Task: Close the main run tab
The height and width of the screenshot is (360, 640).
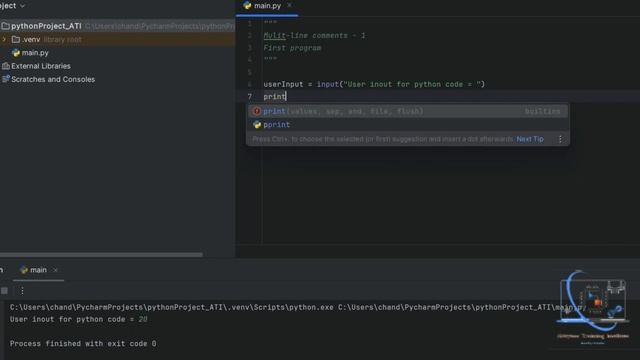Action: 56,270
